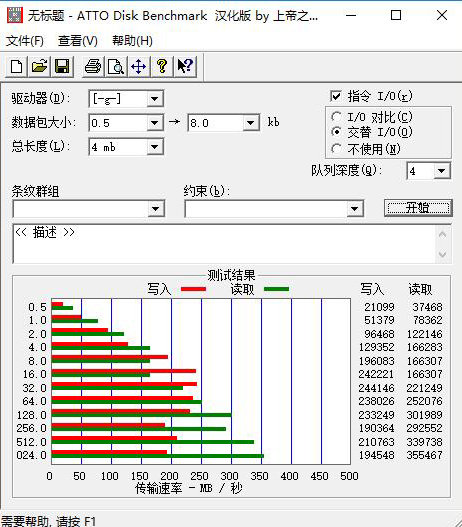Image resolution: width=462 pixels, height=527 pixels.
Task: Click the 测试结果 group title
Action: (231, 276)
